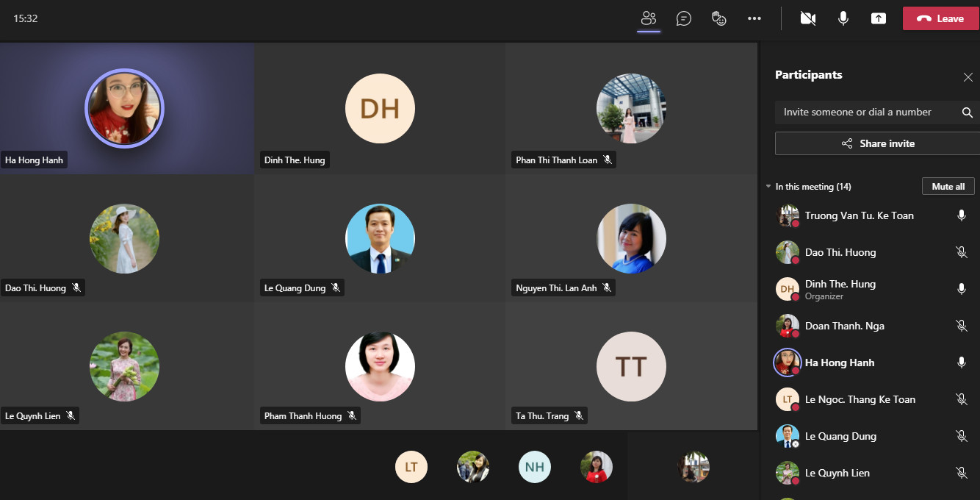Leave the meeting

940,18
